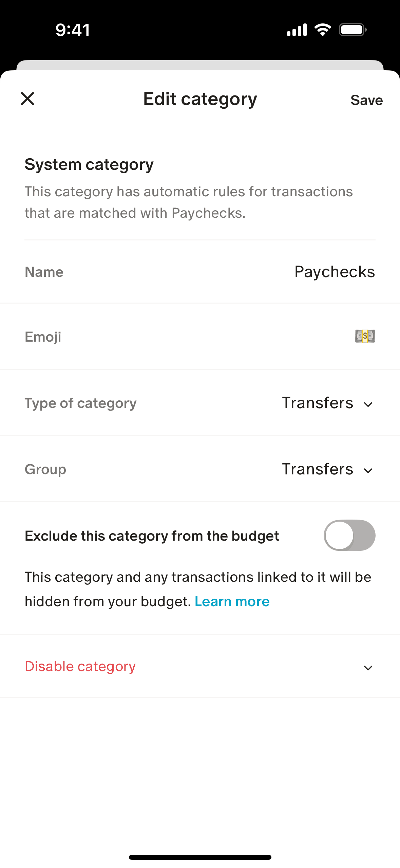
Task: Close the Edit category sheet
Action: pos(27,99)
